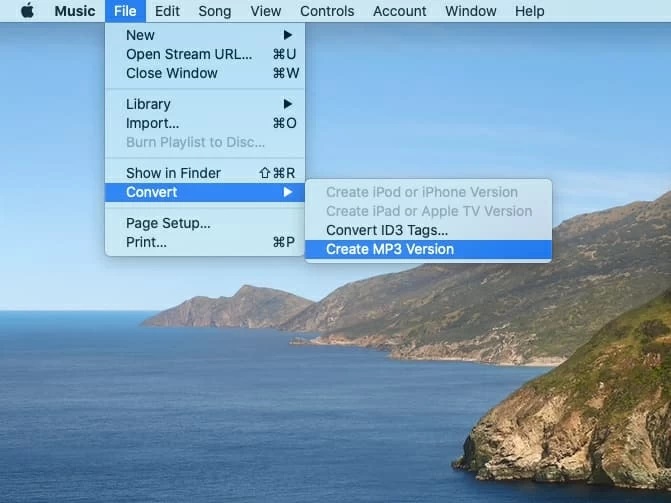
Task: Open the Song menu
Action: [214, 11]
